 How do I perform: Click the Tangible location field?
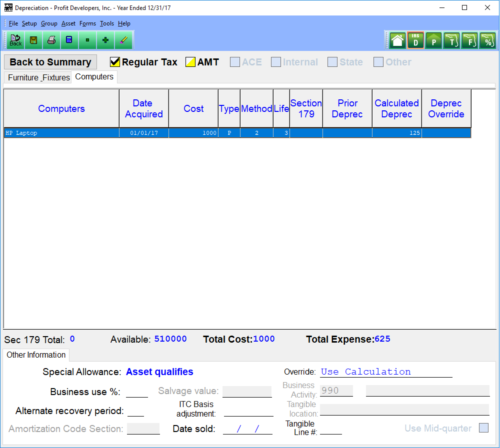pyautogui.click(x=404, y=410)
